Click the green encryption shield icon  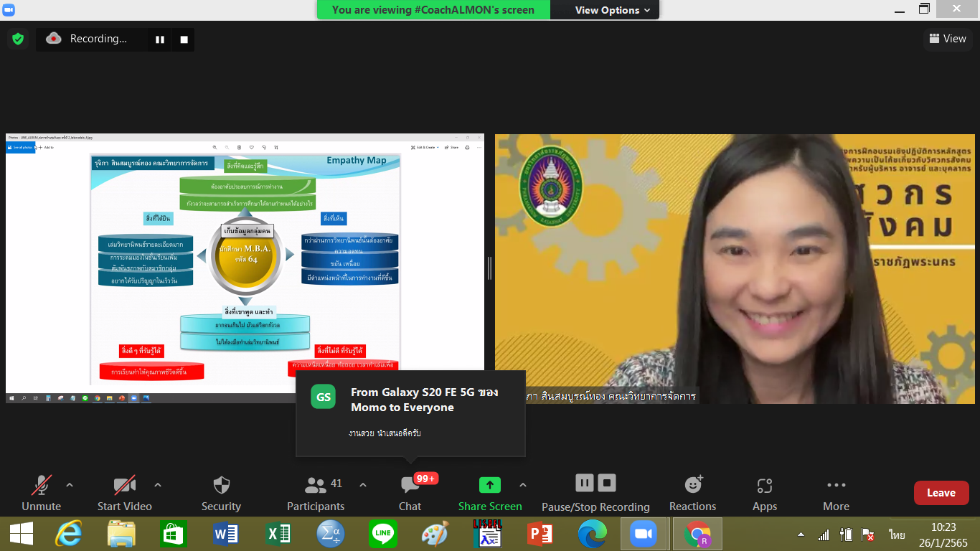(x=18, y=39)
